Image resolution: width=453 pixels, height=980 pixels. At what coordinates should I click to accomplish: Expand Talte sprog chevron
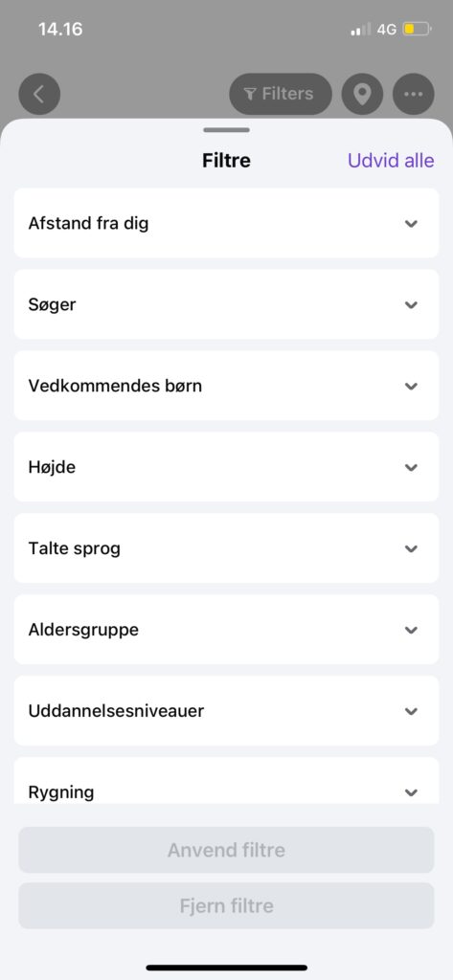point(411,548)
